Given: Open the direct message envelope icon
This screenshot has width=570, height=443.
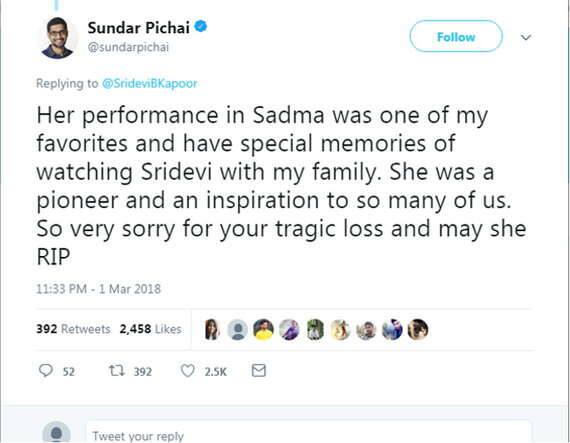Looking at the screenshot, I should (x=258, y=371).
